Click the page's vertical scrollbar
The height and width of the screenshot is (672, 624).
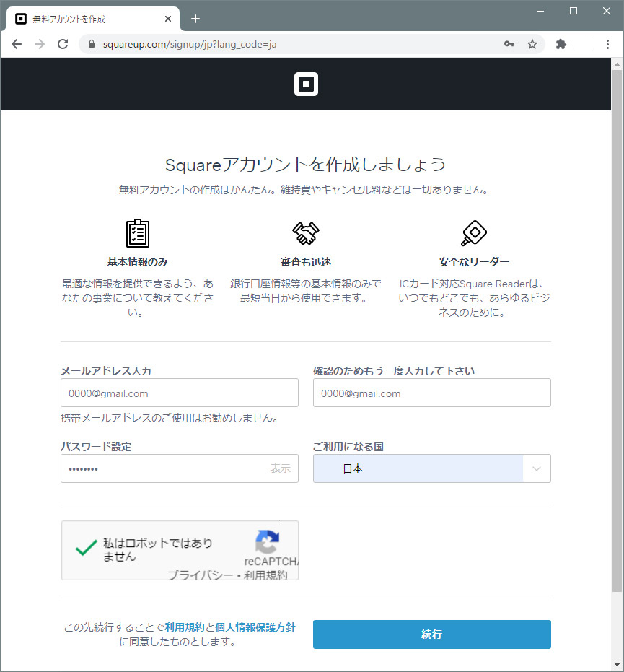tap(617, 325)
